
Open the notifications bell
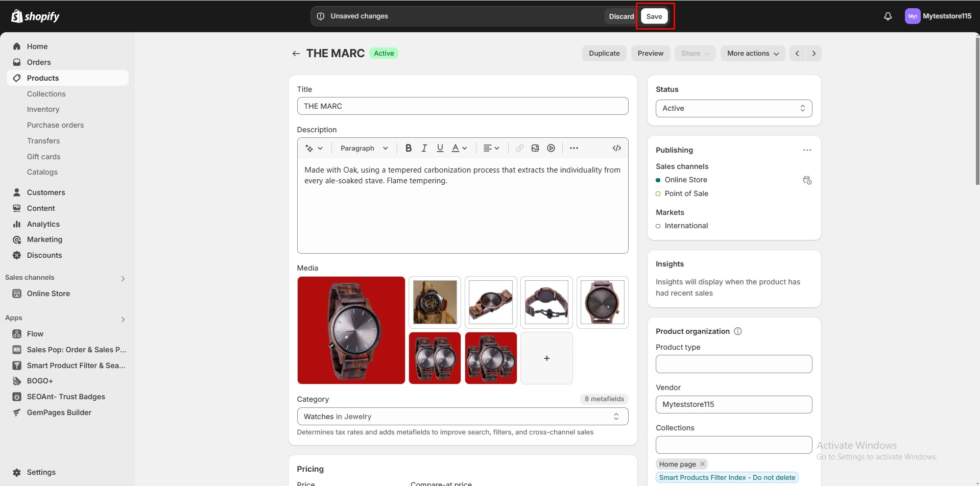pos(888,16)
